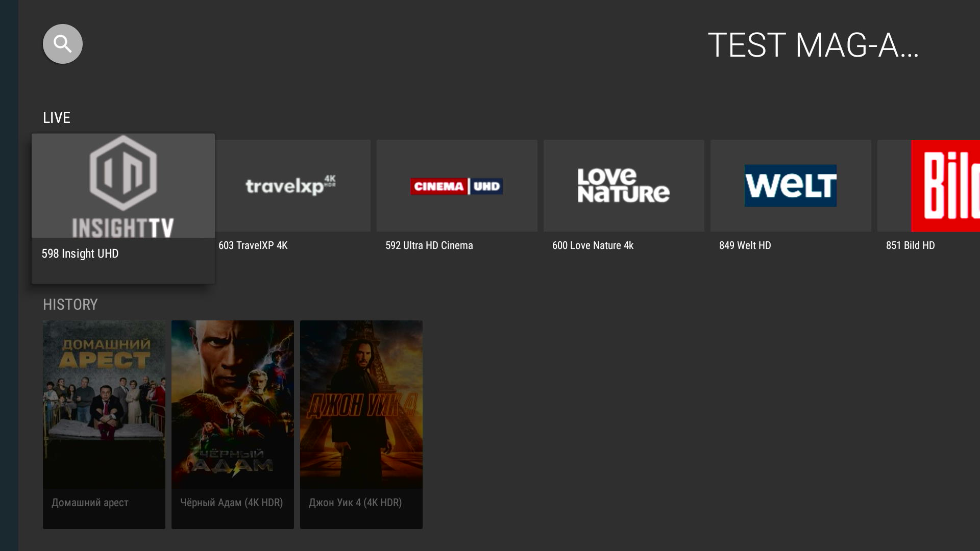Open the Love Nature channel logo

click(624, 186)
